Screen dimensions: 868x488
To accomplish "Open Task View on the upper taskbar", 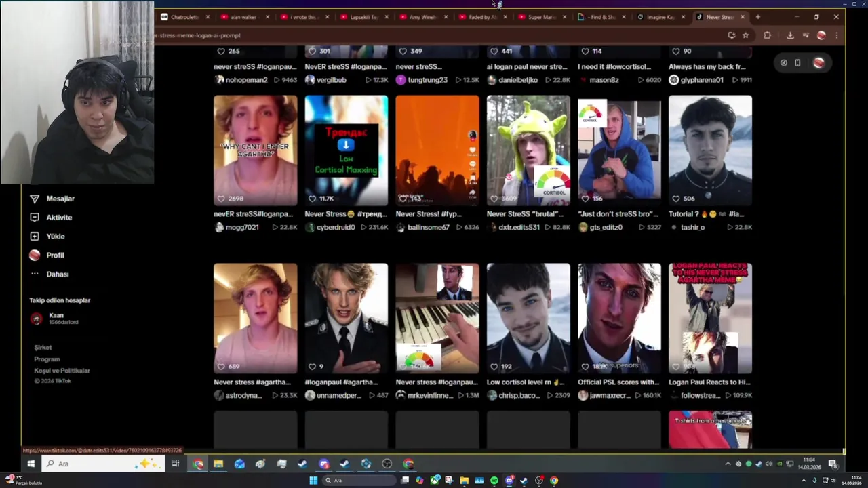I will (x=175, y=464).
